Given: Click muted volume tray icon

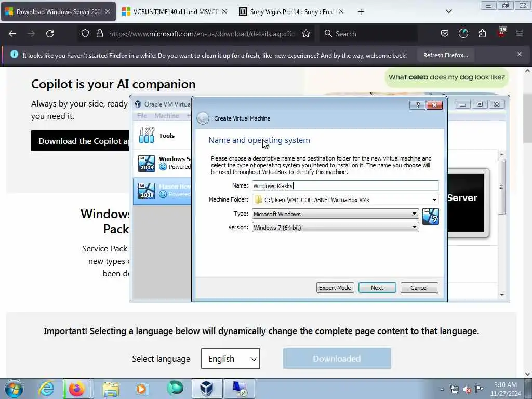Looking at the screenshot, I should [x=467, y=390].
